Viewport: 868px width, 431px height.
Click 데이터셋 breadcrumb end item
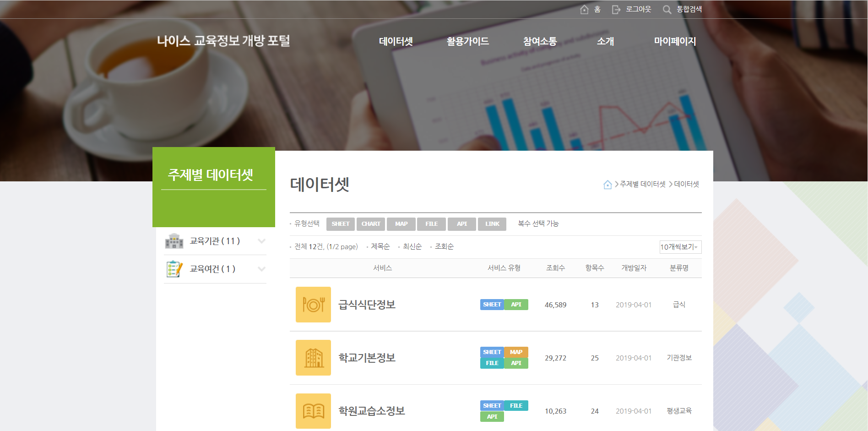pos(687,184)
